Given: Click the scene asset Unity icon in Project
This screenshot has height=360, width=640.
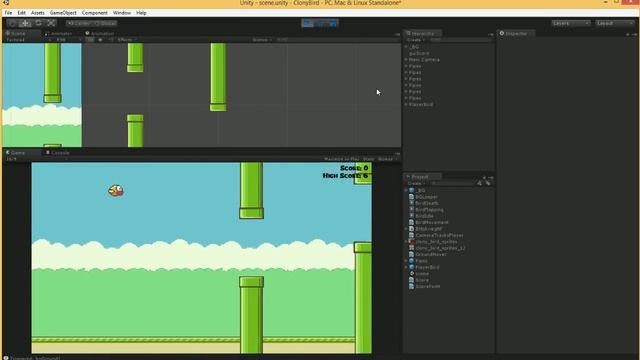Looking at the screenshot, I should 411,273.
